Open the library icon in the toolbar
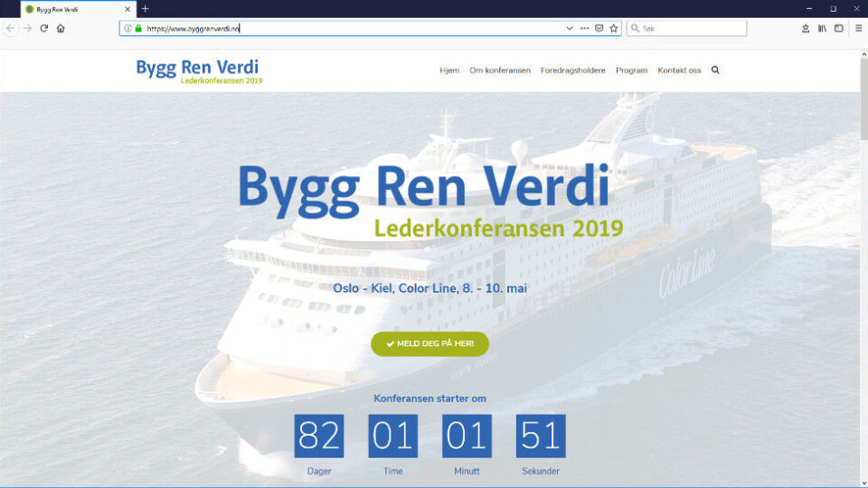The width and height of the screenshot is (868, 488). [x=822, y=28]
